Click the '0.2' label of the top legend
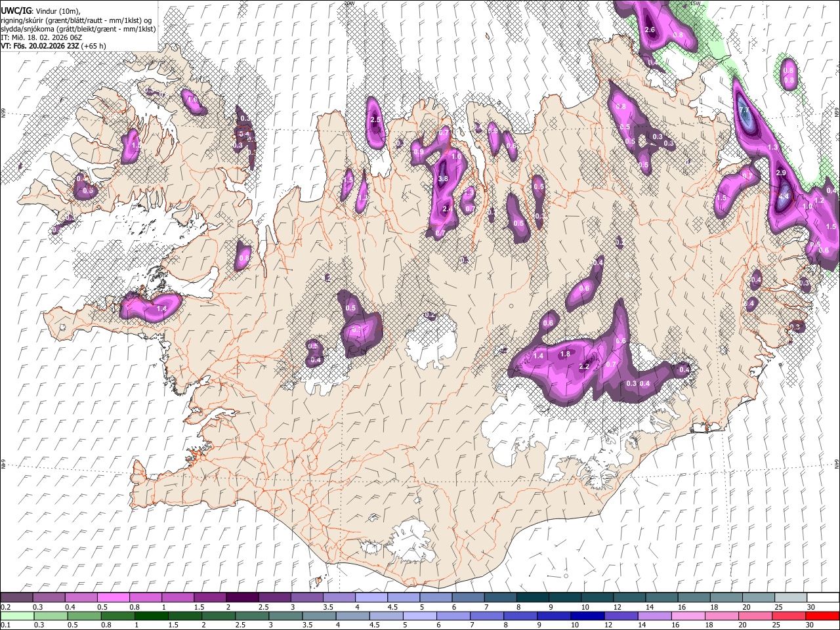The width and height of the screenshot is (840, 630). tap(5, 607)
